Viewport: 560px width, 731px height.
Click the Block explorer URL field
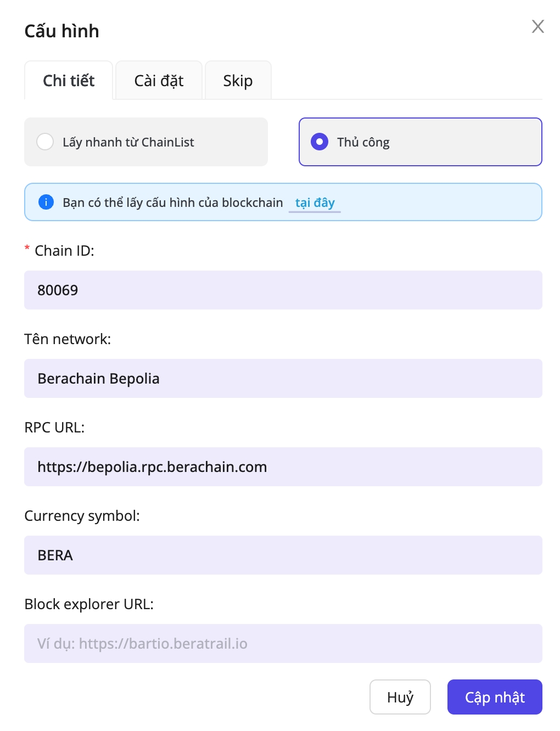click(x=283, y=643)
